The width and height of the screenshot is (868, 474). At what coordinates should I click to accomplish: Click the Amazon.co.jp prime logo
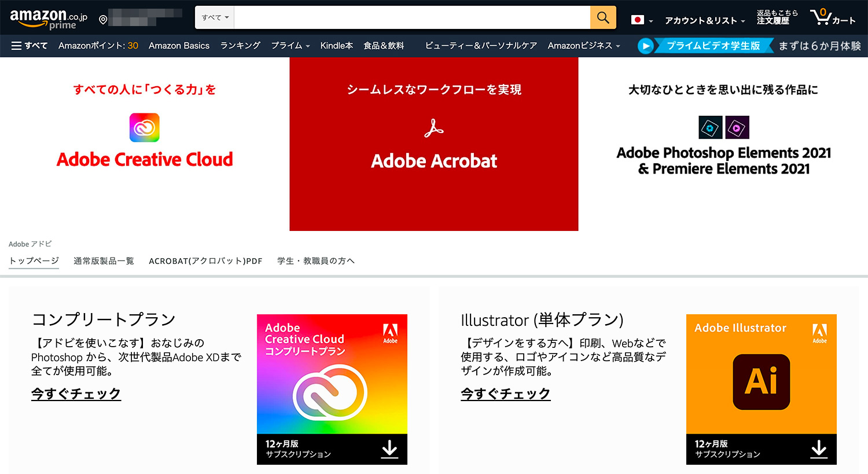point(49,19)
